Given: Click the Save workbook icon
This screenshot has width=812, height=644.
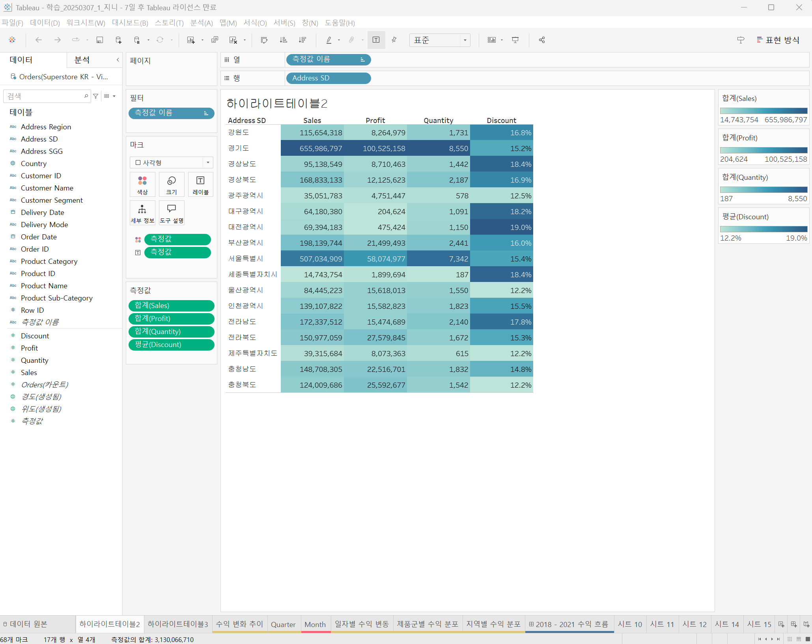Looking at the screenshot, I should [x=100, y=40].
